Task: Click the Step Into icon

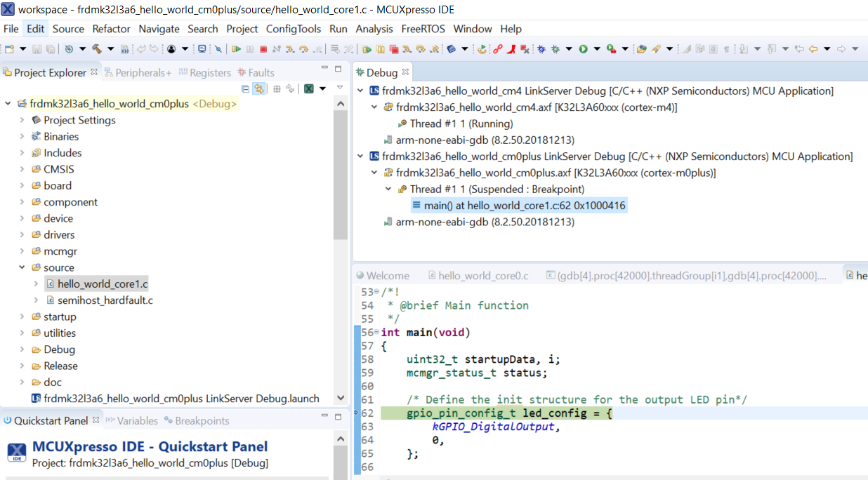Action: tap(290, 49)
